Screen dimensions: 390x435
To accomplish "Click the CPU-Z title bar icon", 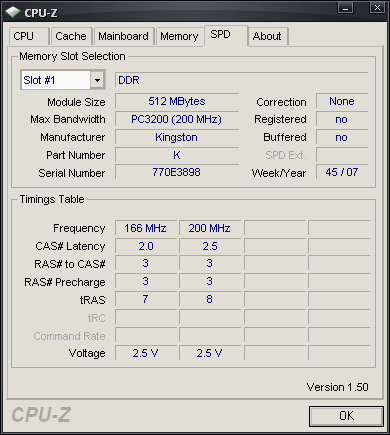I will point(13,13).
